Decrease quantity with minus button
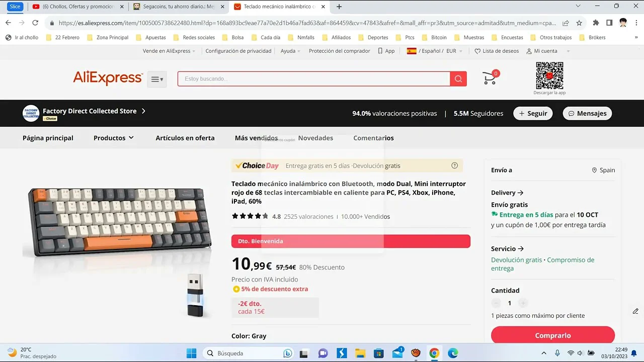This screenshot has width=644, height=362. pyautogui.click(x=496, y=303)
